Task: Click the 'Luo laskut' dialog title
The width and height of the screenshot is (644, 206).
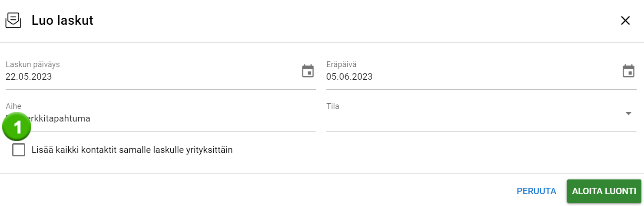Action: click(x=63, y=20)
